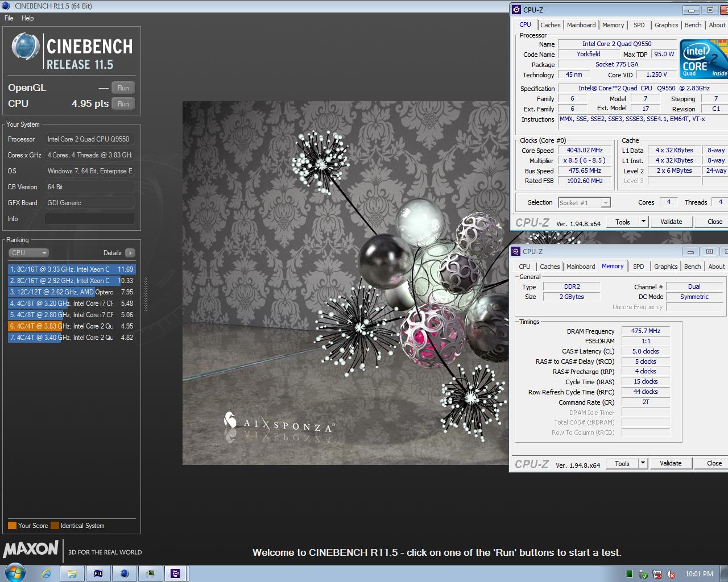Screen dimensions: 728x582
Task: Open Windows Explorer folder icon in taskbar
Action: (x=72, y=573)
